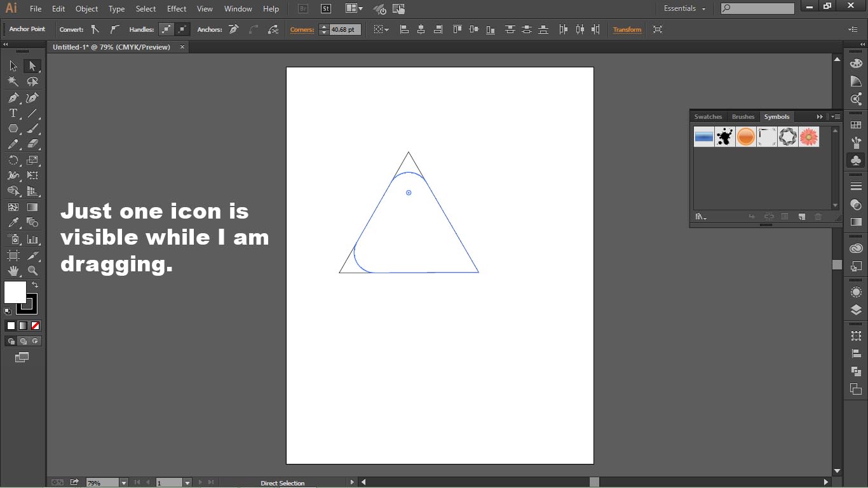Apply None (red slash) to fill
The height and width of the screenshot is (488, 868).
click(36, 326)
